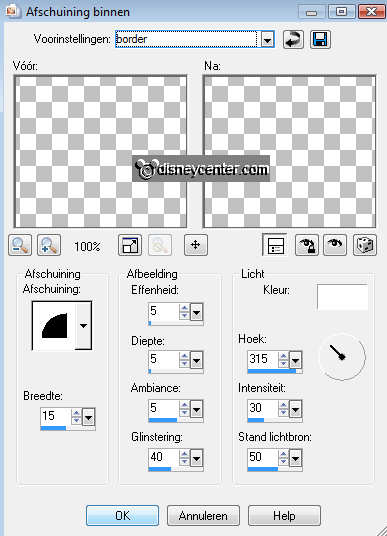Open the Hoek value dropdown arrow
The image size is (387, 536).
click(x=295, y=360)
